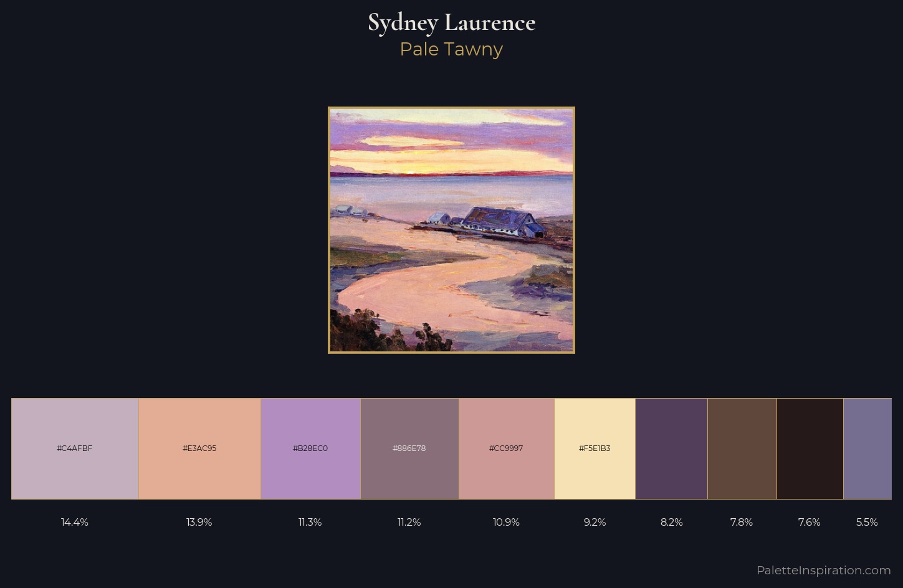Click the 9.2% percentage label
Image resolution: width=903 pixels, height=588 pixels.
(595, 522)
